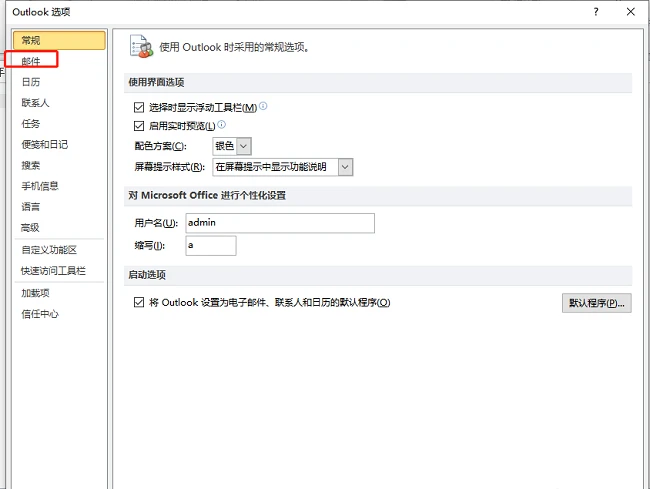Click the general options header icon
Screen dimensions: 650x489
pyautogui.click(x=141, y=46)
